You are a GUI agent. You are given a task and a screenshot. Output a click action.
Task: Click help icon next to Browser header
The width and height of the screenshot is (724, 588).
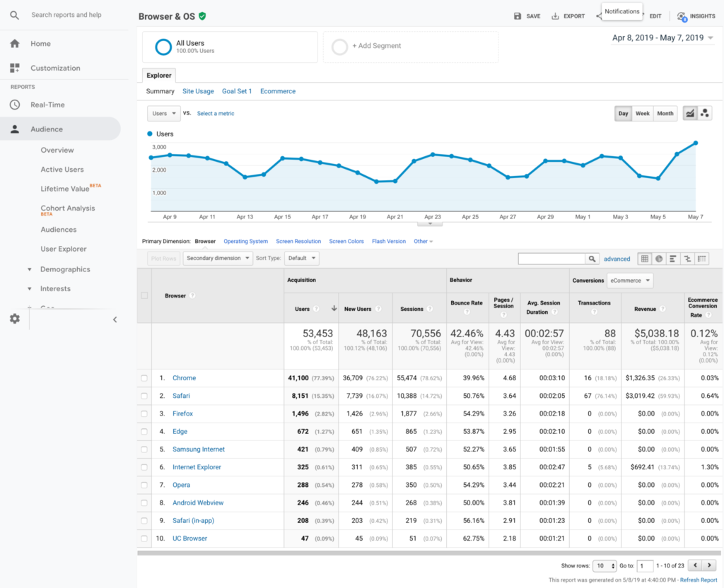click(192, 296)
